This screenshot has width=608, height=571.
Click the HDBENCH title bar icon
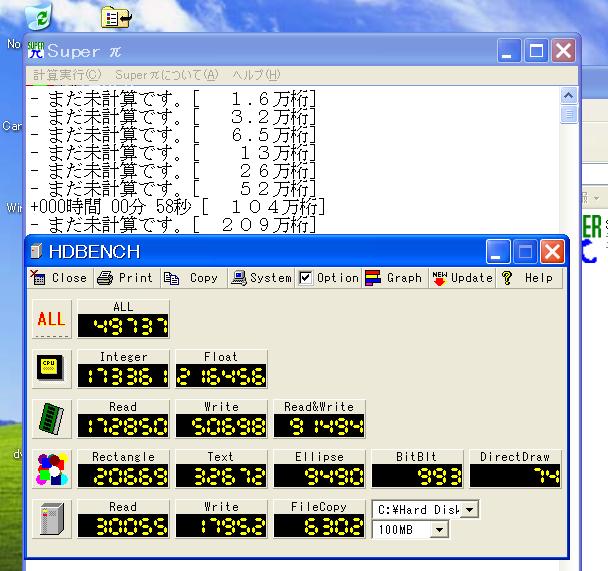click(36, 251)
